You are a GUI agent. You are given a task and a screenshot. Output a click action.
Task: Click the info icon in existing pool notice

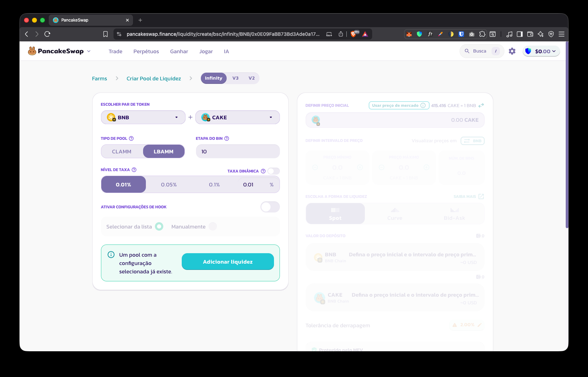[x=111, y=255]
